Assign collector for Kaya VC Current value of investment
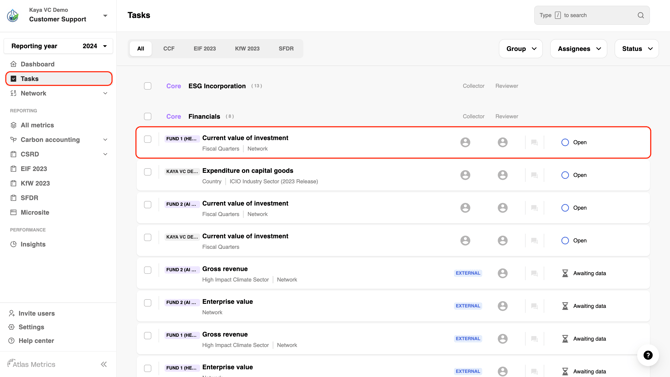 [465, 241]
